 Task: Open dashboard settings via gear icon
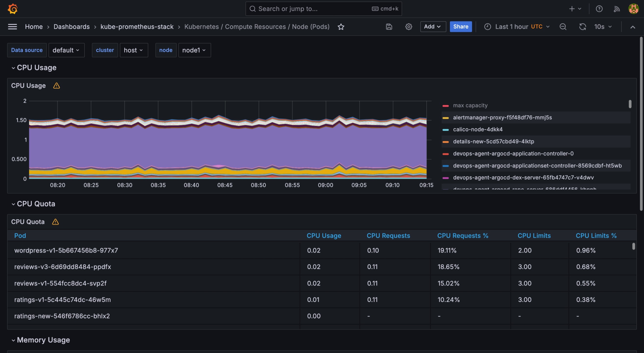point(409,27)
